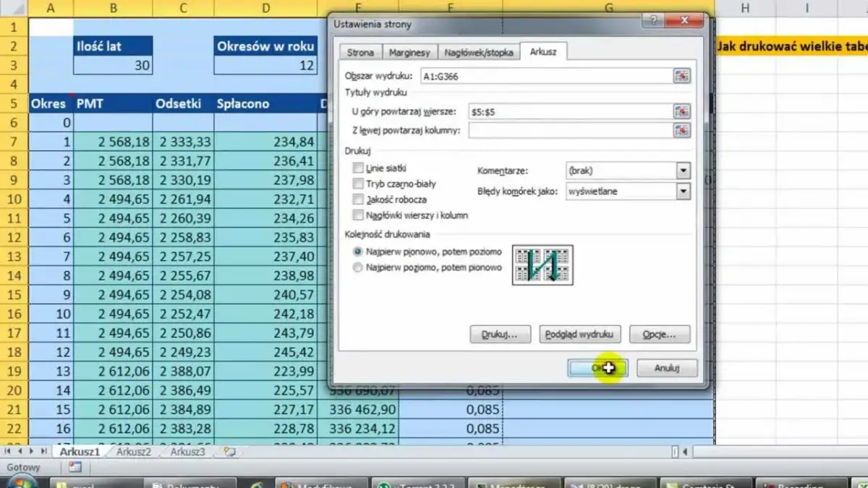
Task: Check the Tryb czarno-biały option
Action: pos(357,184)
